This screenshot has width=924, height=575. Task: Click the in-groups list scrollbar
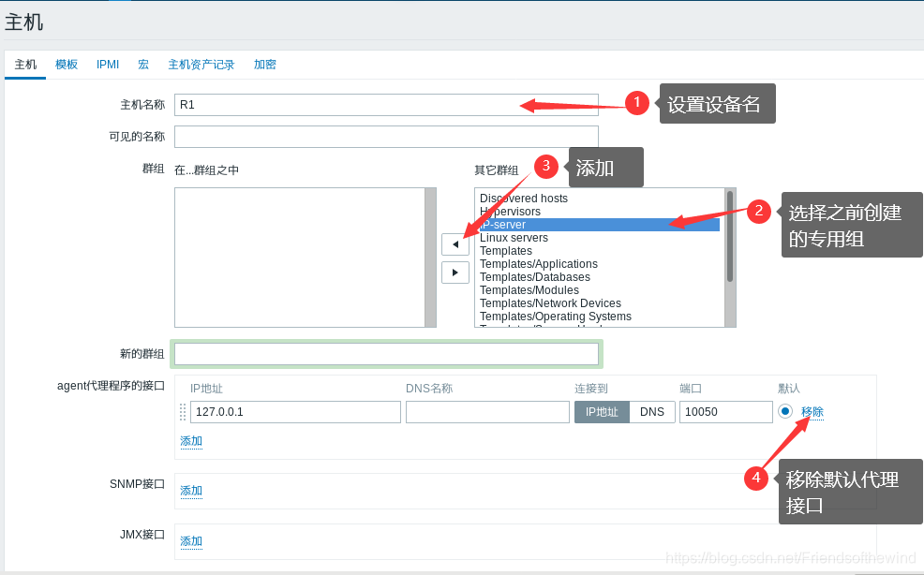[430, 258]
